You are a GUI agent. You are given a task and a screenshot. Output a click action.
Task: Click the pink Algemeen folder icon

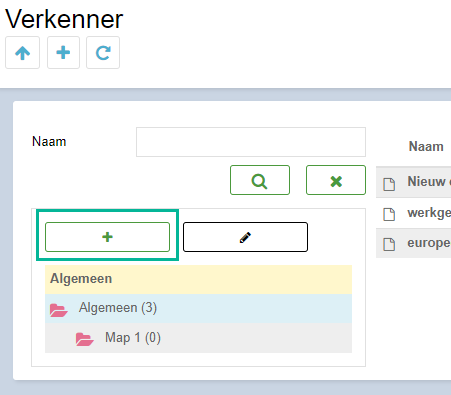[x=59, y=310]
